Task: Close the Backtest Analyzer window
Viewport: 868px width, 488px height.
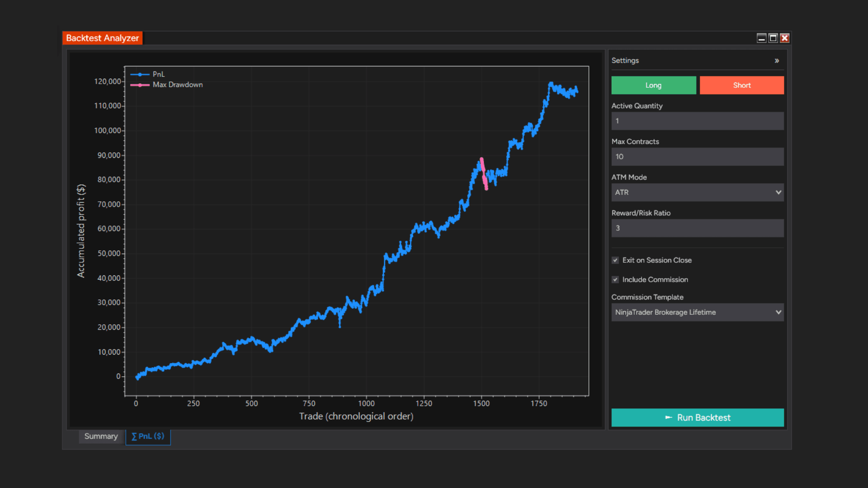Action: click(785, 38)
